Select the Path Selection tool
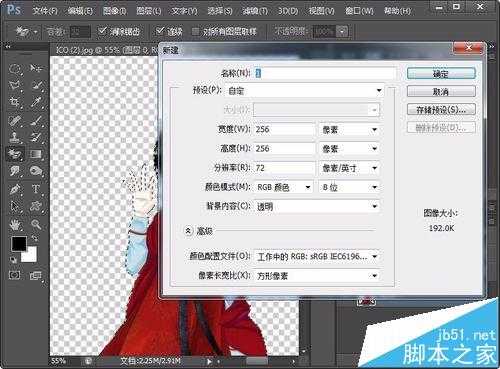The image size is (500, 369). pos(15,206)
